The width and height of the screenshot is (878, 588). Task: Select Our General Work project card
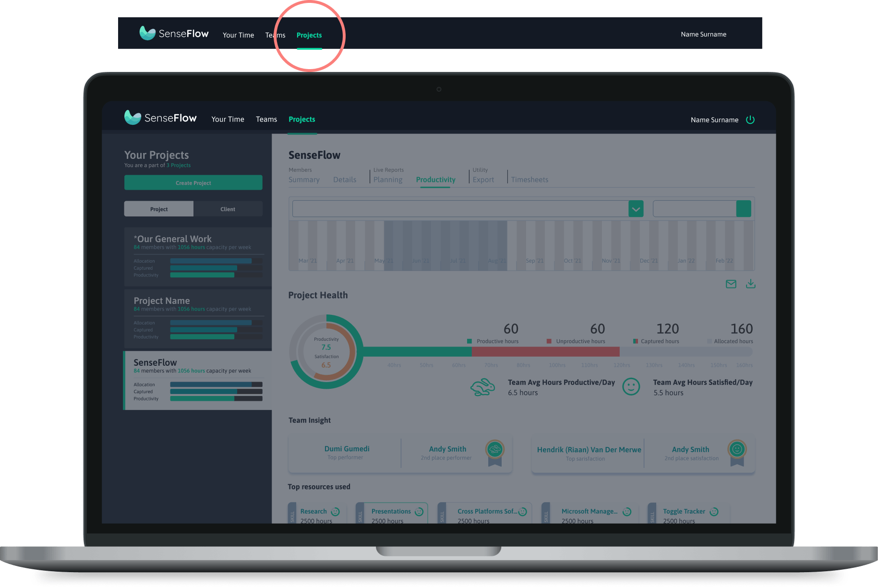point(198,257)
